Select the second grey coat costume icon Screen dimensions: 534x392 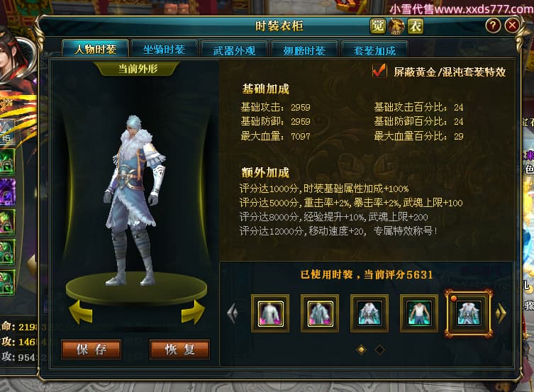(320, 313)
